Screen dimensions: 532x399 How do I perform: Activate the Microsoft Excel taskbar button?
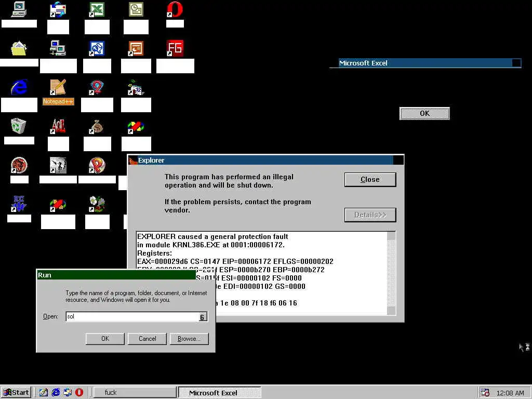[220, 393]
